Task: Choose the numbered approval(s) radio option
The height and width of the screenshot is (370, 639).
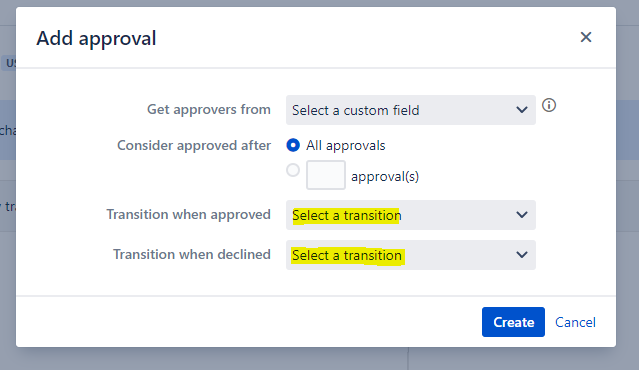Action: 293,170
